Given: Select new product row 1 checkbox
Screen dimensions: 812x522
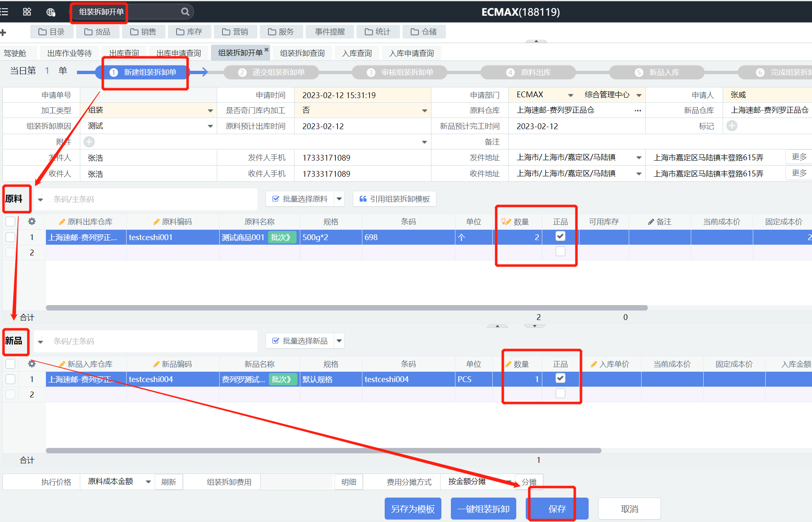Looking at the screenshot, I should coord(10,379).
